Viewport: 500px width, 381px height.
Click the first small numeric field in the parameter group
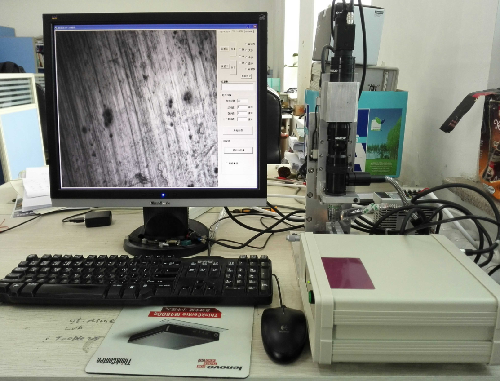(242, 101)
